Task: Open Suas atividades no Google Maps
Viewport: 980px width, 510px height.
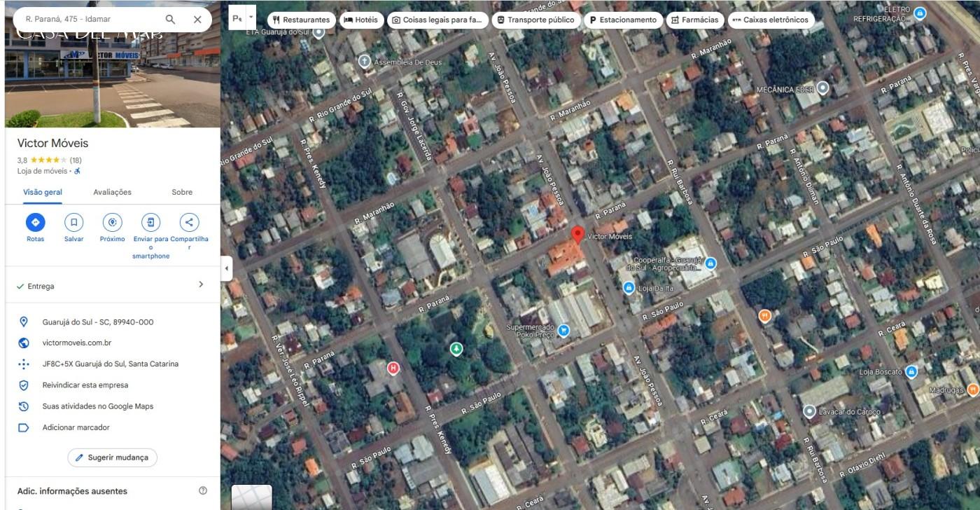Action: point(98,406)
